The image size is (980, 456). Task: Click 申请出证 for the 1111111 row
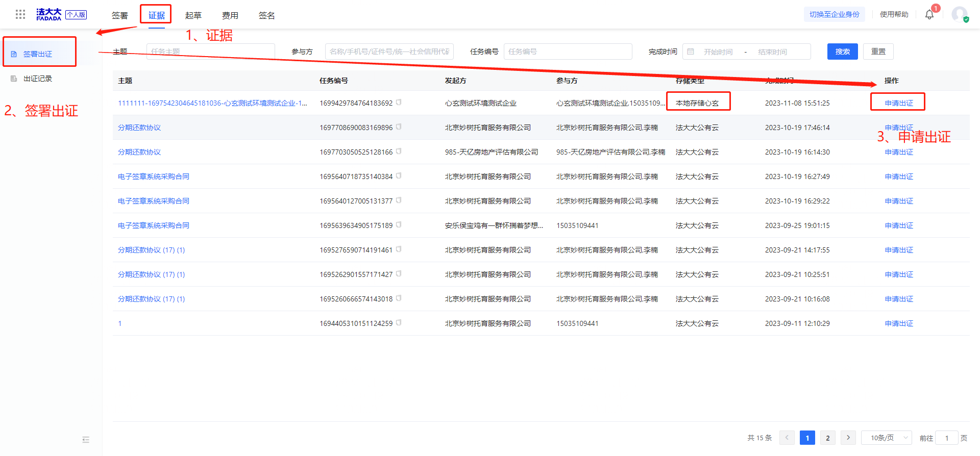899,103
